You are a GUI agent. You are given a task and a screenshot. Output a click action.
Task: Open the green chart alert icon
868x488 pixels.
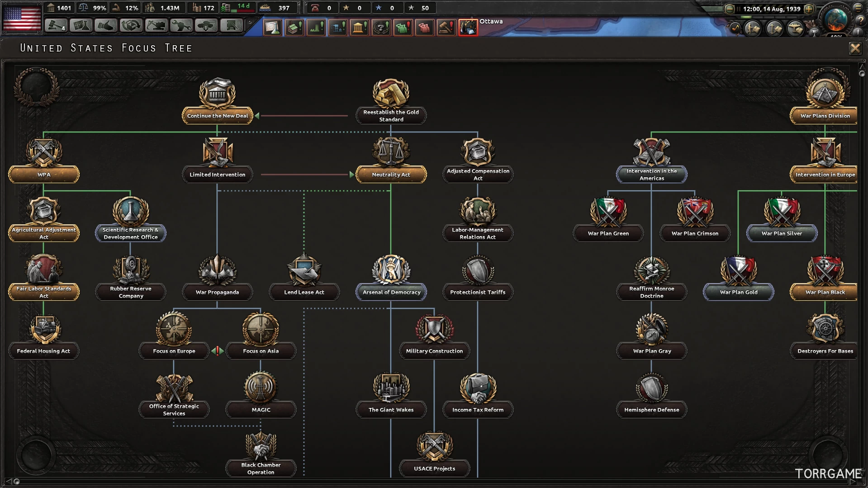pos(316,27)
